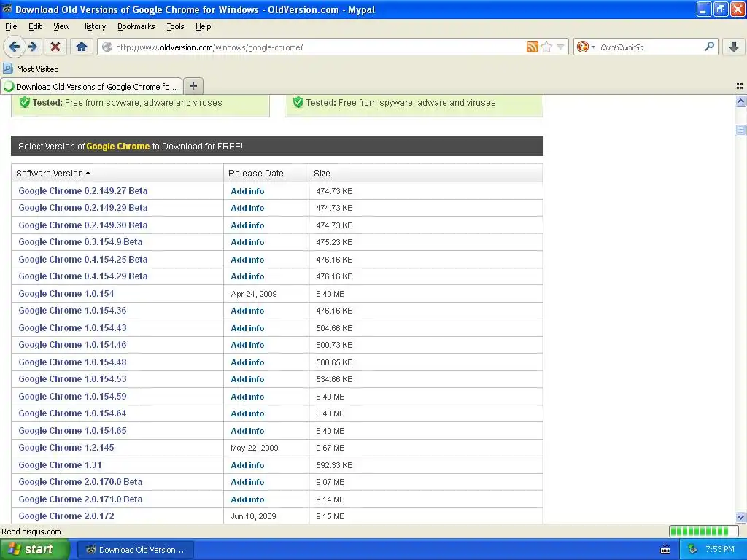This screenshot has height=560, width=747.
Task: Click the 534.66 KB size value
Action: click(x=334, y=379)
